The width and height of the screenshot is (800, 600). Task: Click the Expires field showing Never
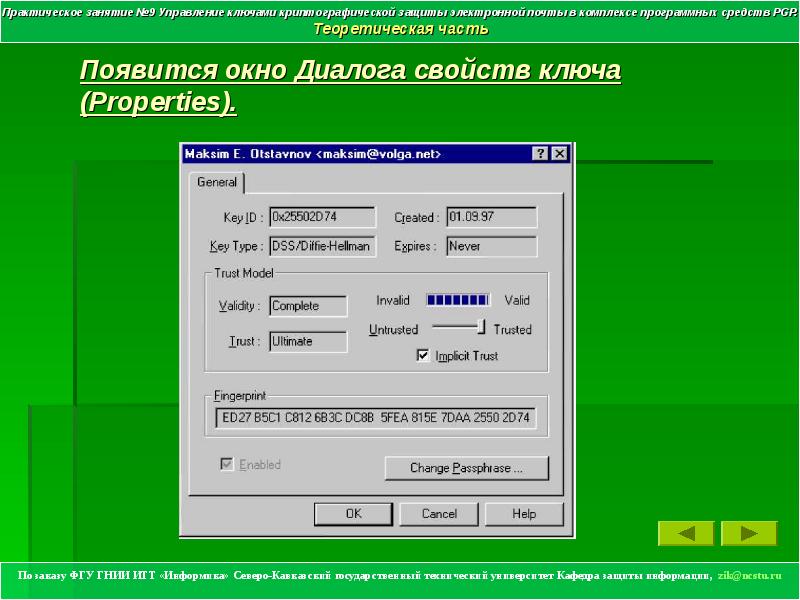click(492, 246)
